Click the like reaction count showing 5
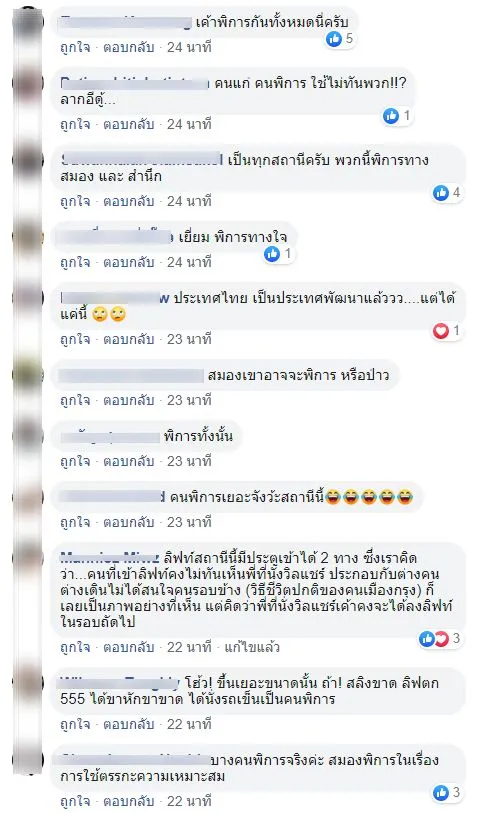This screenshot has width=500, height=813. pyautogui.click(x=349, y=38)
